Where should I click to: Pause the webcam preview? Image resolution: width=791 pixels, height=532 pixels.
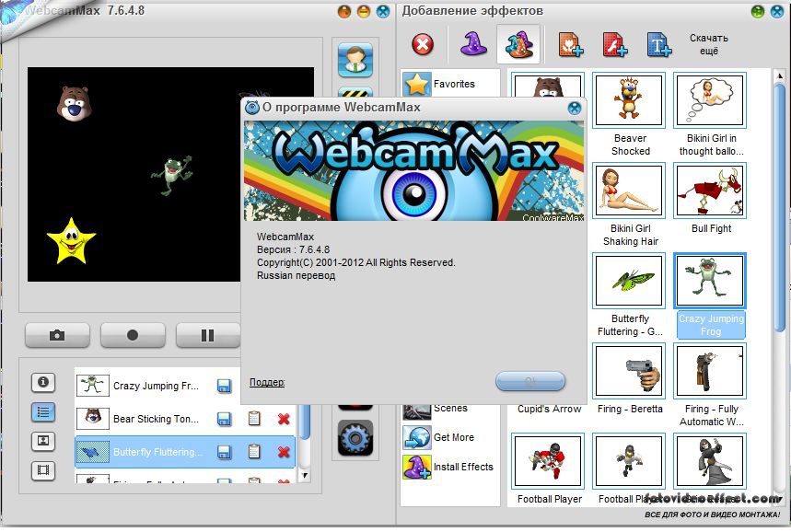[207, 335]
